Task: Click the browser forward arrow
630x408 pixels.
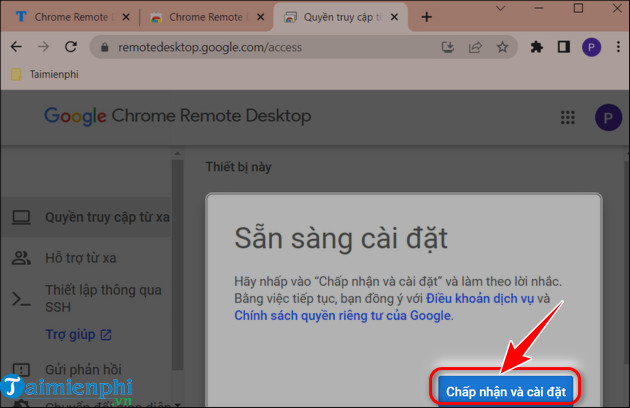Action: point(43,47)
